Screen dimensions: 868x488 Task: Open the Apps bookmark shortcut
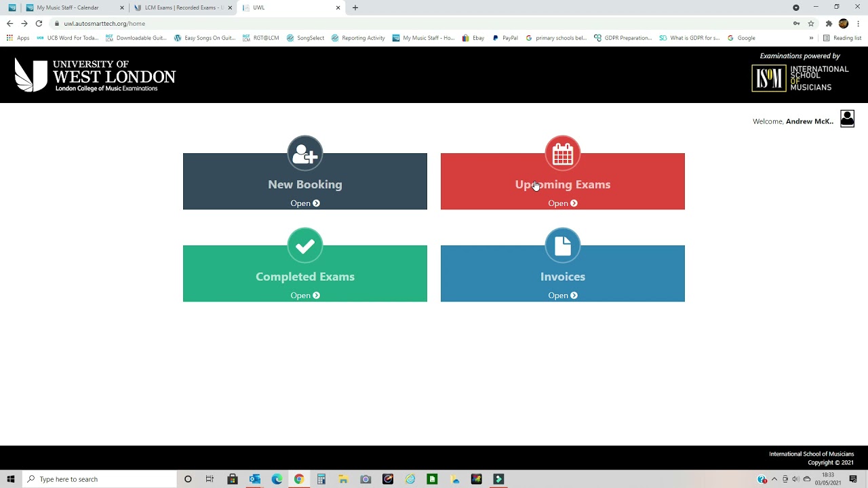tap(18, 38)
